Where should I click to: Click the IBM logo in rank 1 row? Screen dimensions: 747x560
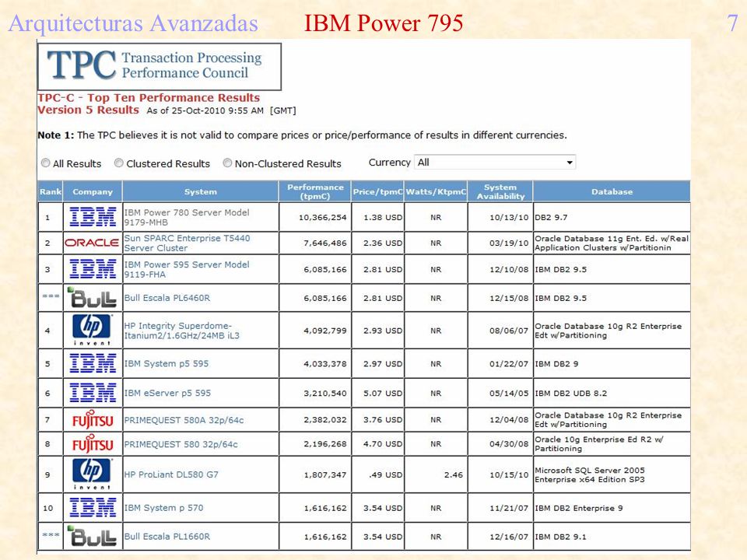[93, 217]
